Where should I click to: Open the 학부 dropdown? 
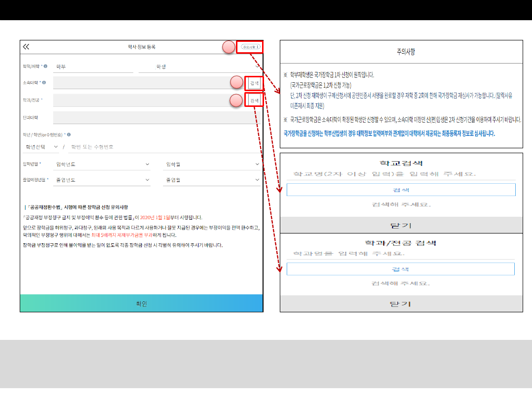[93, 66]
